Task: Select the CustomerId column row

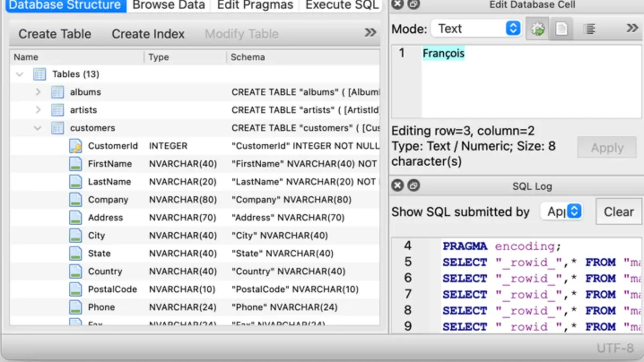Action: (x=195, y=146)
